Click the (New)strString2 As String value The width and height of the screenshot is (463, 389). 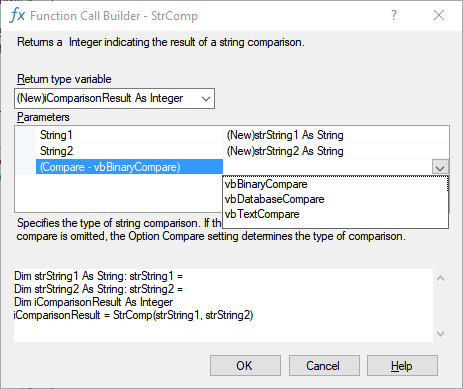click(x=285, y=151)
